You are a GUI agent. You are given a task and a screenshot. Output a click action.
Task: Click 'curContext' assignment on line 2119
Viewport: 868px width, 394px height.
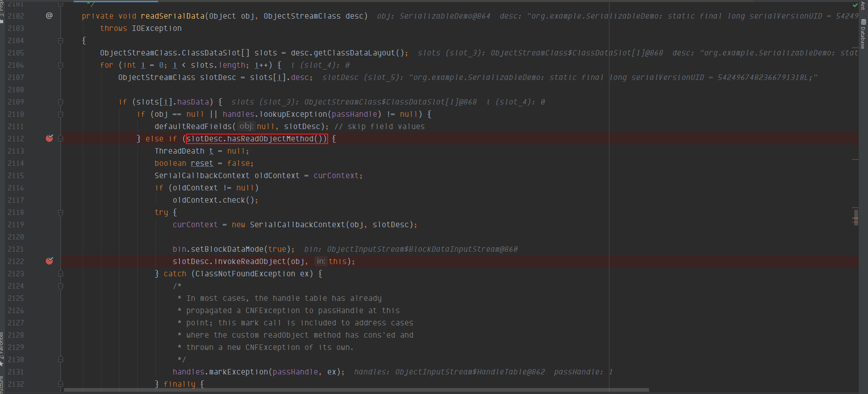[x=195, y=224]
